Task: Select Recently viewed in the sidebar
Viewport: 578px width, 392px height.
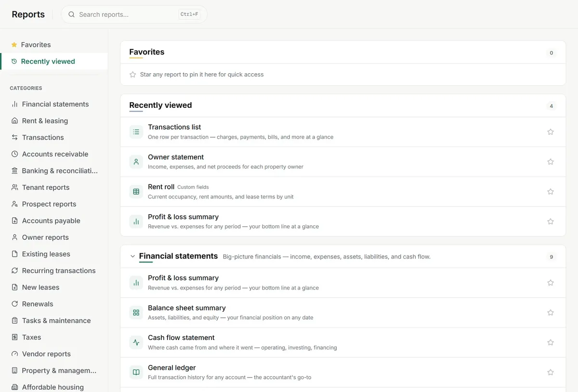Action: click(x=54, y=62)
